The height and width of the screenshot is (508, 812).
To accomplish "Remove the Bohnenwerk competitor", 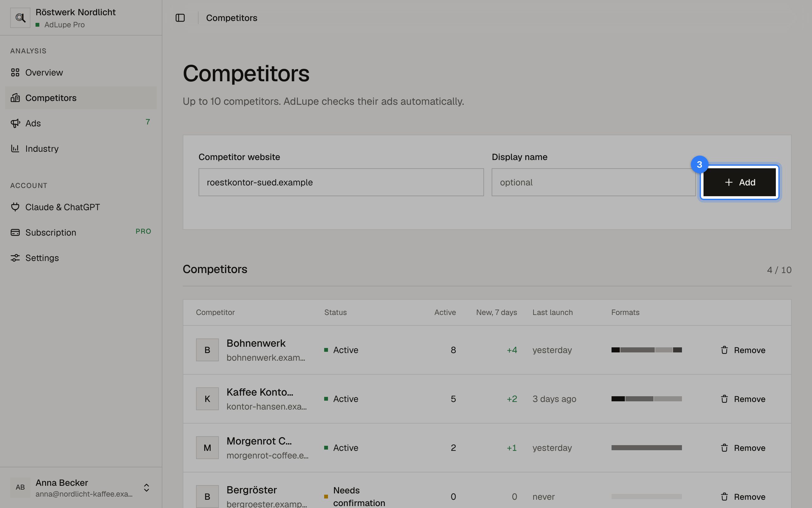I will coord(743,350).
